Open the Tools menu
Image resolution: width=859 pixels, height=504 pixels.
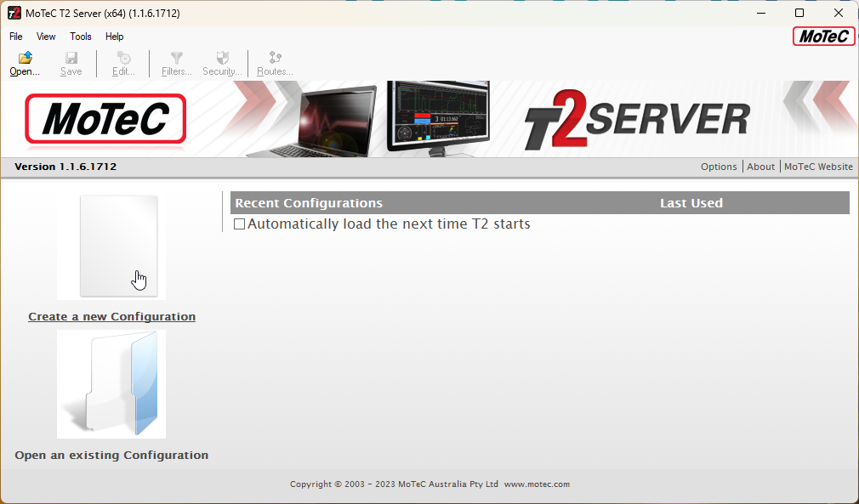(81, 37)
